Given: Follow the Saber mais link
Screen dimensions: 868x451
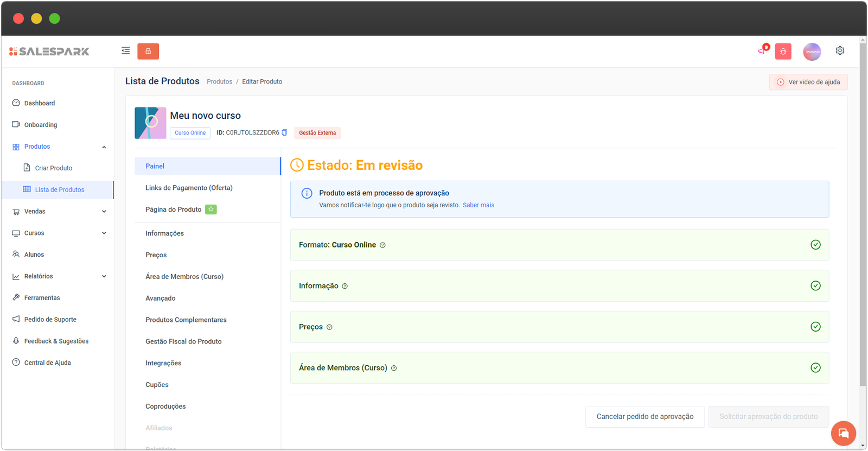Looking at the screenshot, I should click(478, 205).
